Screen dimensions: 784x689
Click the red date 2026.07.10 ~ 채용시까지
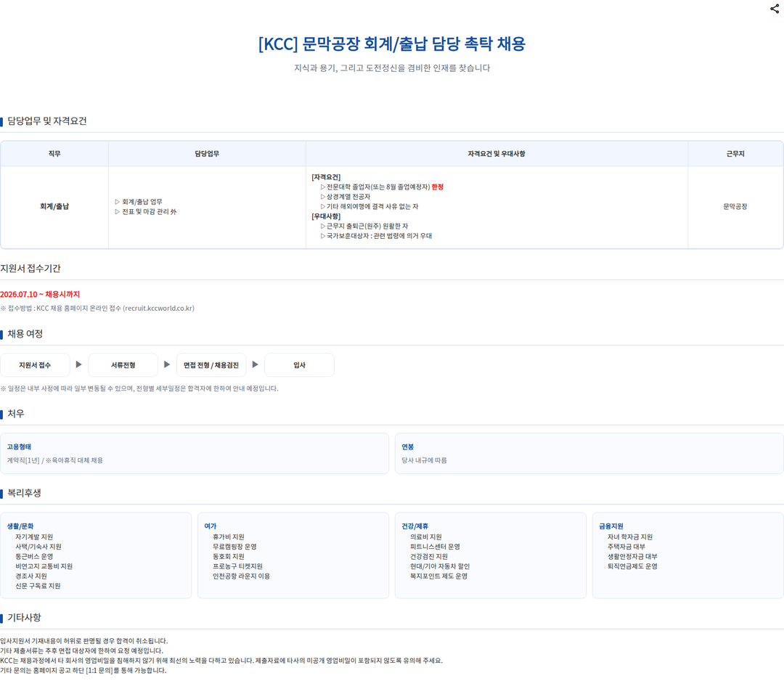(40, 295)
